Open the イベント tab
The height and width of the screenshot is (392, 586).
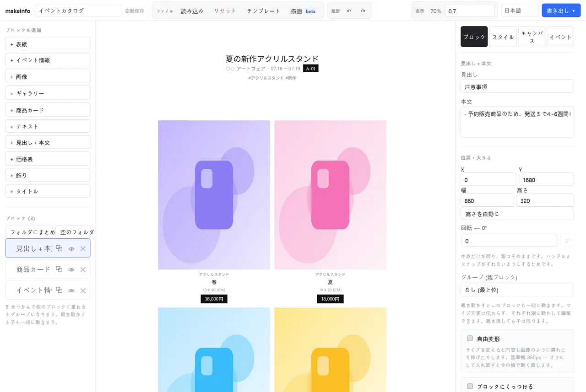tap(560, 37)
